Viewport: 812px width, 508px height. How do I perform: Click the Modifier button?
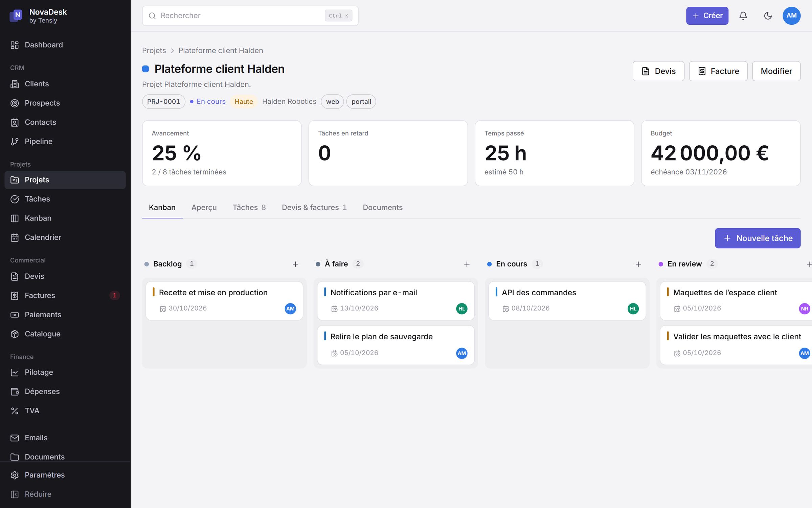point(776,71)
